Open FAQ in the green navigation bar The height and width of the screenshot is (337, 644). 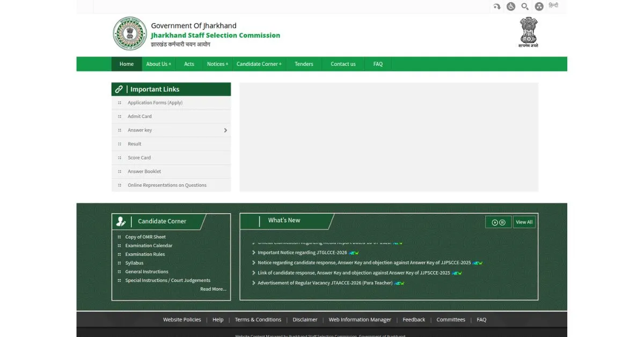[x=378, y=64]
